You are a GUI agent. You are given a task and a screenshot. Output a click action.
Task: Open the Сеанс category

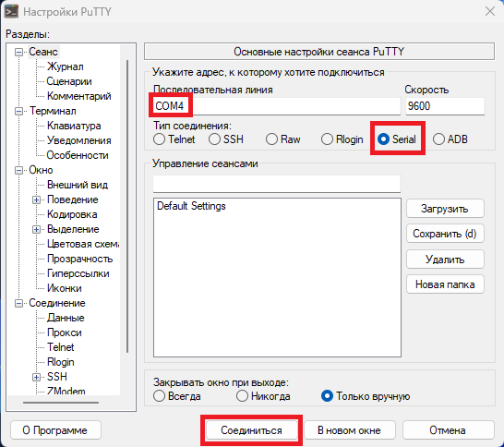tap(43, 52)
